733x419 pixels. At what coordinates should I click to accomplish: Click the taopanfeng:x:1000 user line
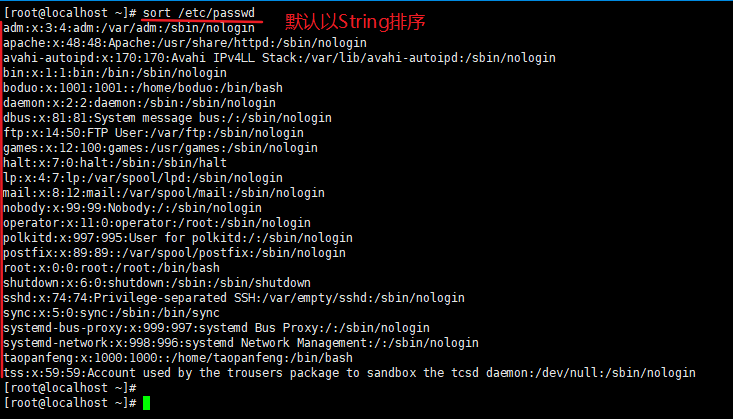tap(178, 358)
